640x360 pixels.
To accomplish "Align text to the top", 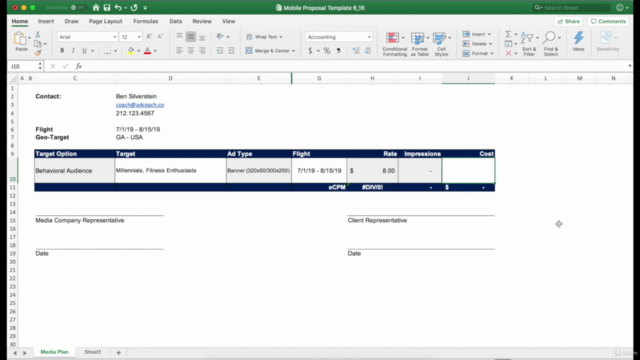I will click(179, 37).
